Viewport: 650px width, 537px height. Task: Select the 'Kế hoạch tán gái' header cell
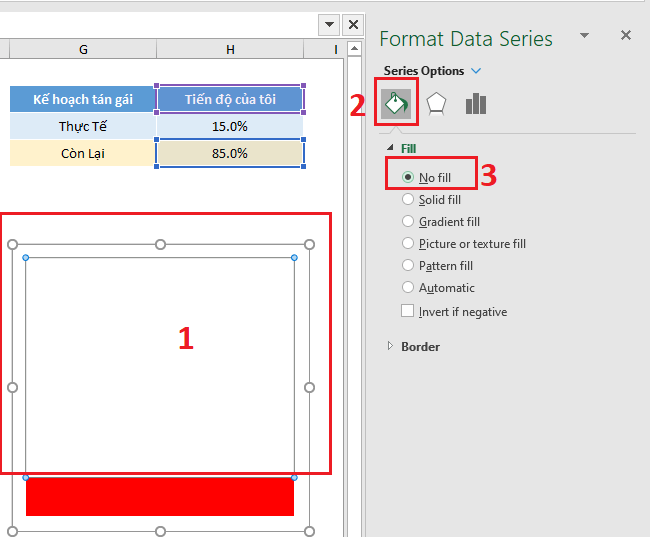tap(83, 99)
